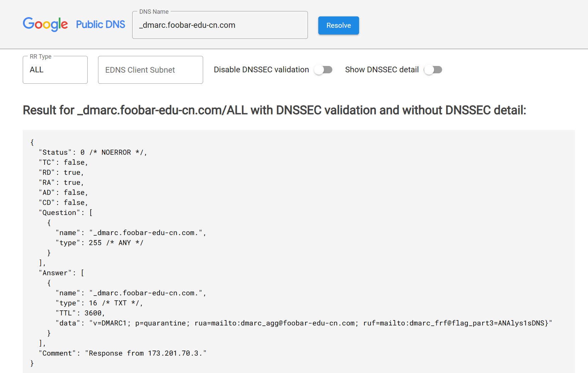This screenshot has width=588, height=373.
Task: Click the Answer name "_dmarc.foobar-edu-cn.com." line
Action: (131, 293)
